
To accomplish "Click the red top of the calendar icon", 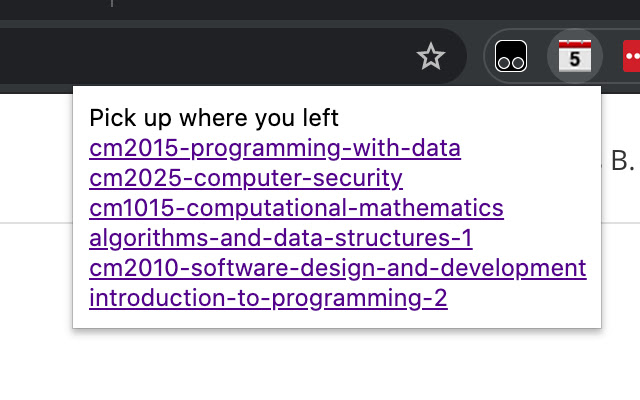I will (x=574, y=44).
